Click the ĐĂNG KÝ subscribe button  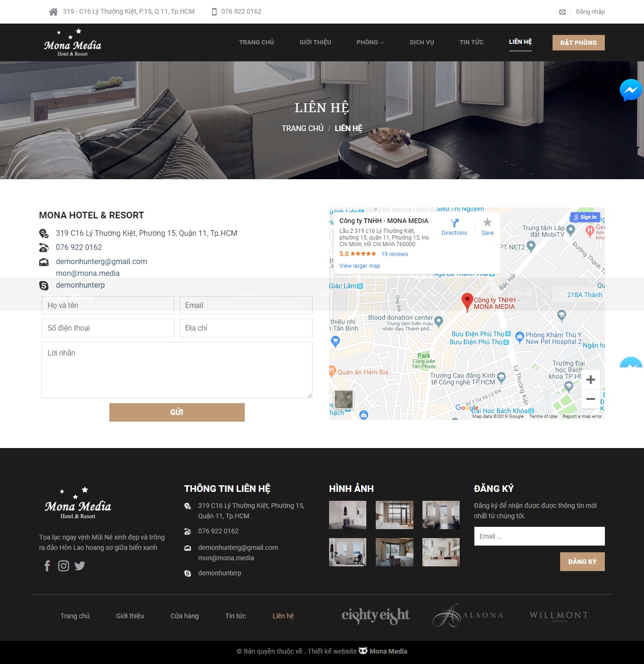582,562
